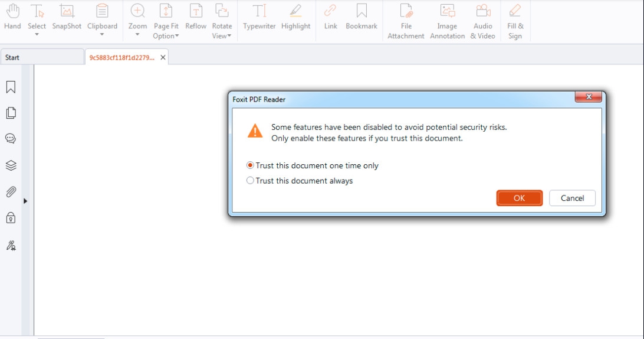The image size is (644, 339).
Task: Open the Attachments paperclip panel
Action: pyautogui.click(x=11, y=192)
